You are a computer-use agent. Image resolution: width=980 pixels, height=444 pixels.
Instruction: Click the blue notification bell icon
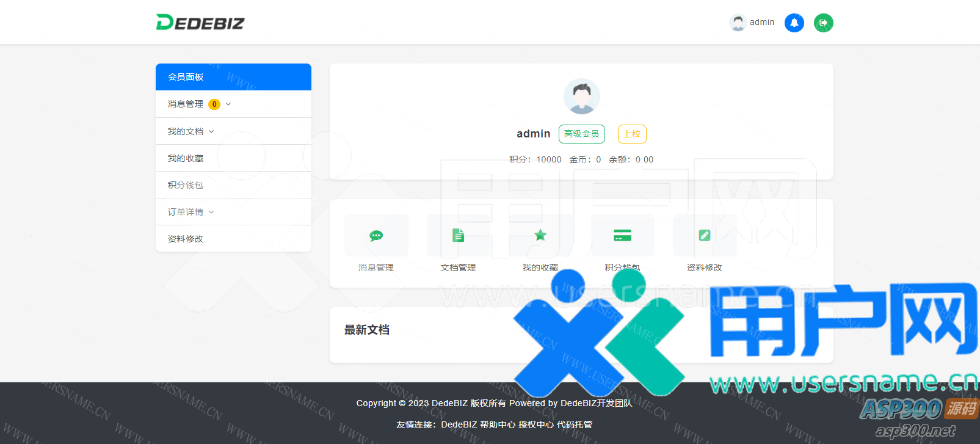(794, 23)
